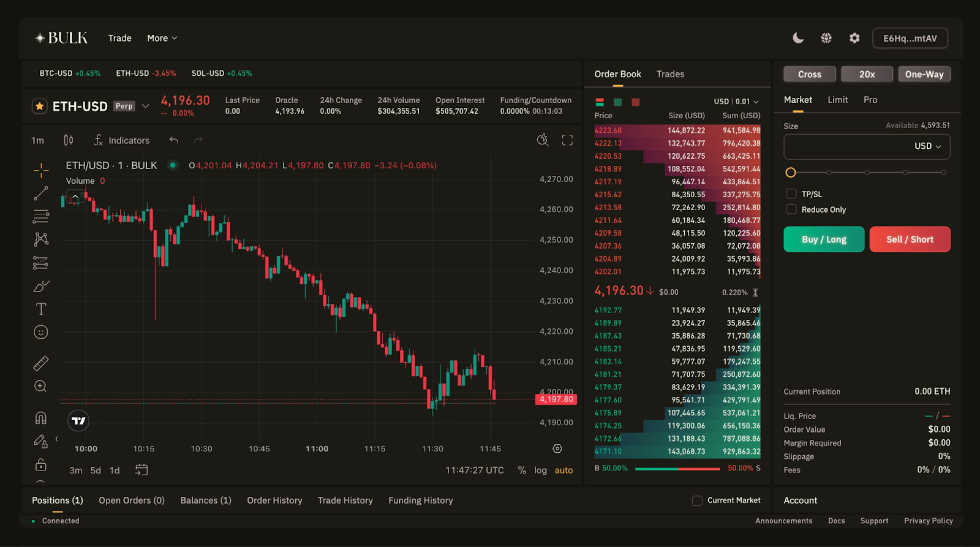This screenshot has width=980, height=547.
Task: Switch to the Limit order tab
Action: [837, 100]
